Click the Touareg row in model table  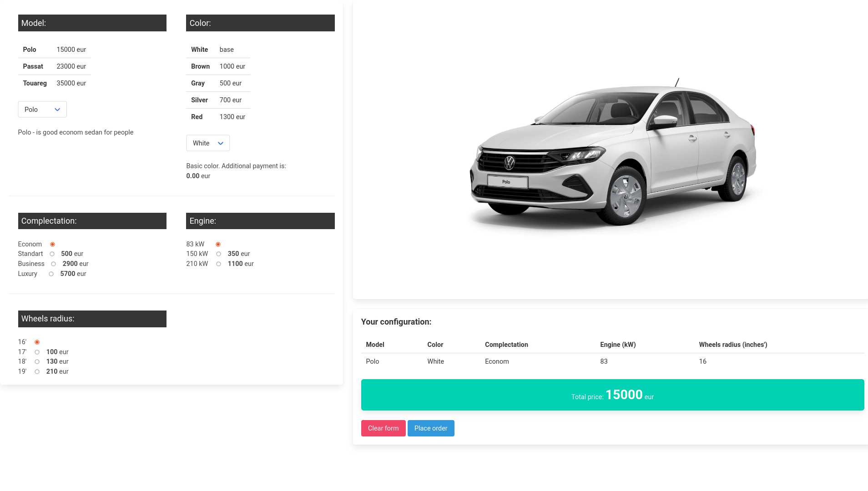coord(54,83)
